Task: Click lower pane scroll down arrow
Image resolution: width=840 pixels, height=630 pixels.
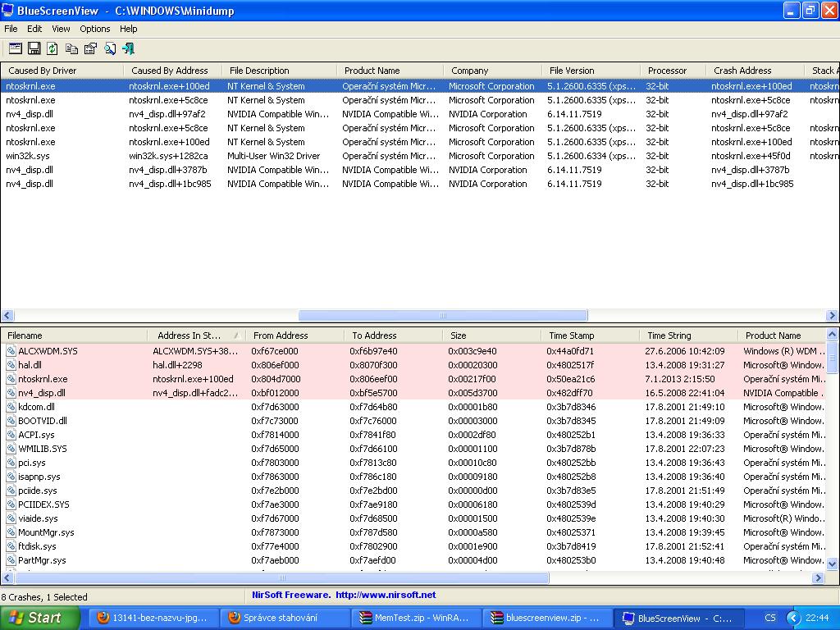Action: tap(832, 564)
